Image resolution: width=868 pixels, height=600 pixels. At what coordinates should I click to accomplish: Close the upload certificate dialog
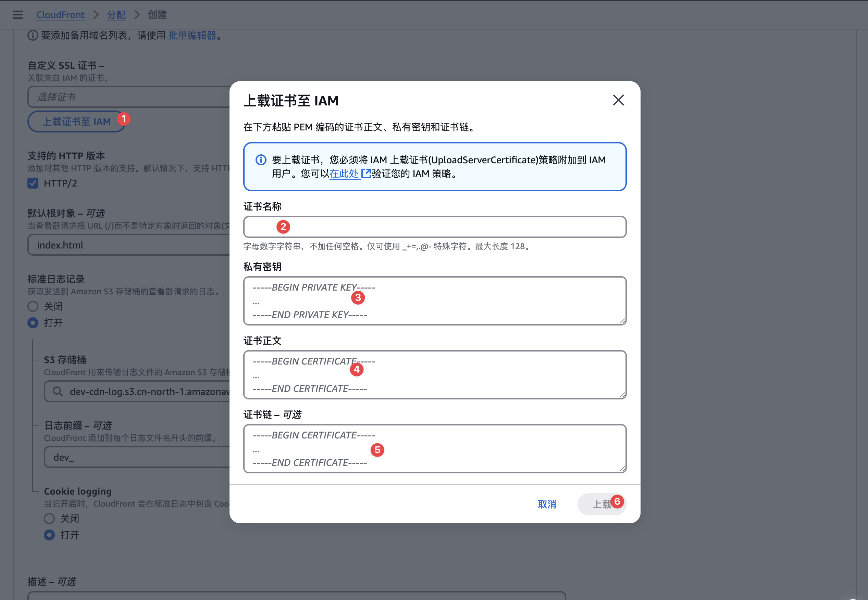click(x=618, y=100)
